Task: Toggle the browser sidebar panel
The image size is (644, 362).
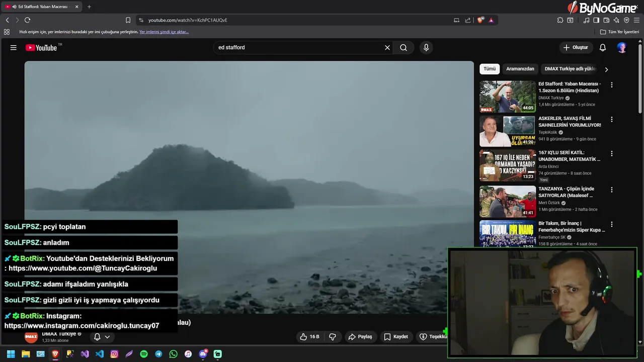Action: [596, 20]
